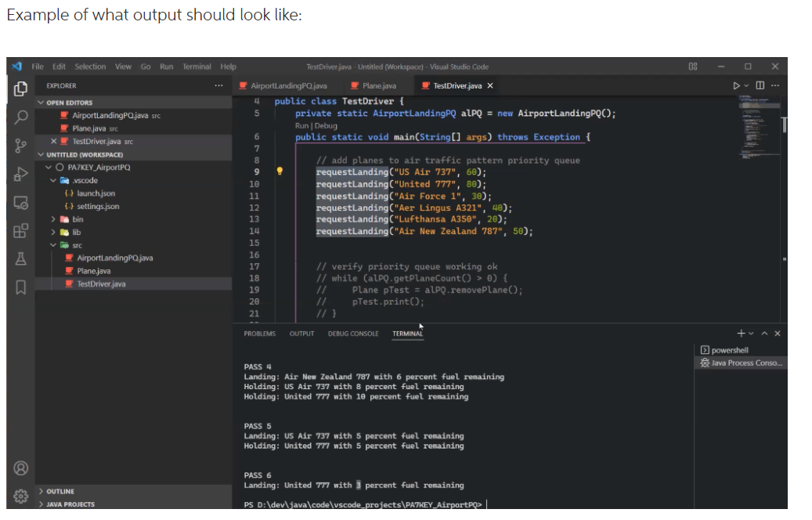Select TestDriver.java under src folder
This screenshot has width=812, height=520.
point(134,283)
